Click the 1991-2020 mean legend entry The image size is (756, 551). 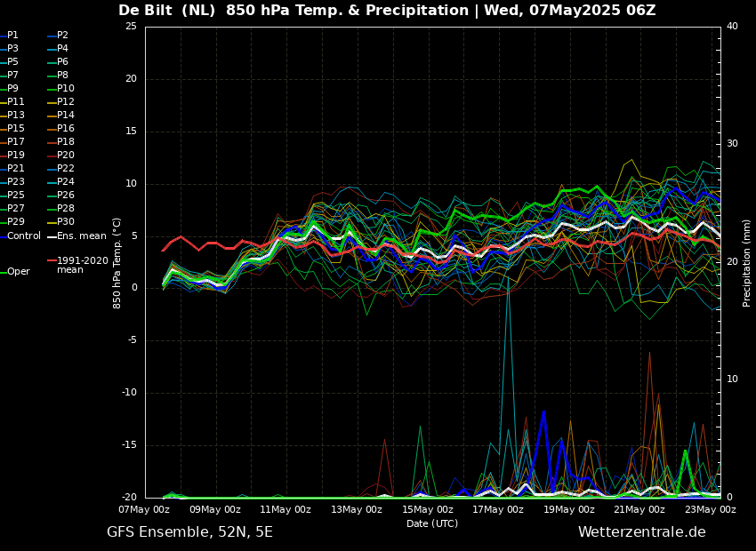(x=82, y=266)
